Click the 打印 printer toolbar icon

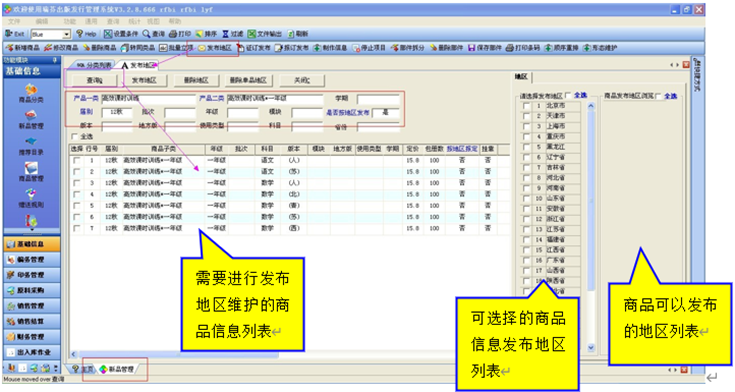[180, 34]
